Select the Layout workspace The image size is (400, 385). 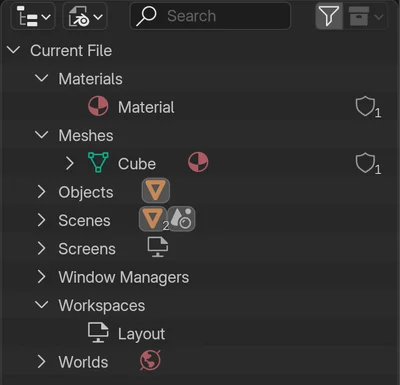pyautogui.click(x=141, y=334)
